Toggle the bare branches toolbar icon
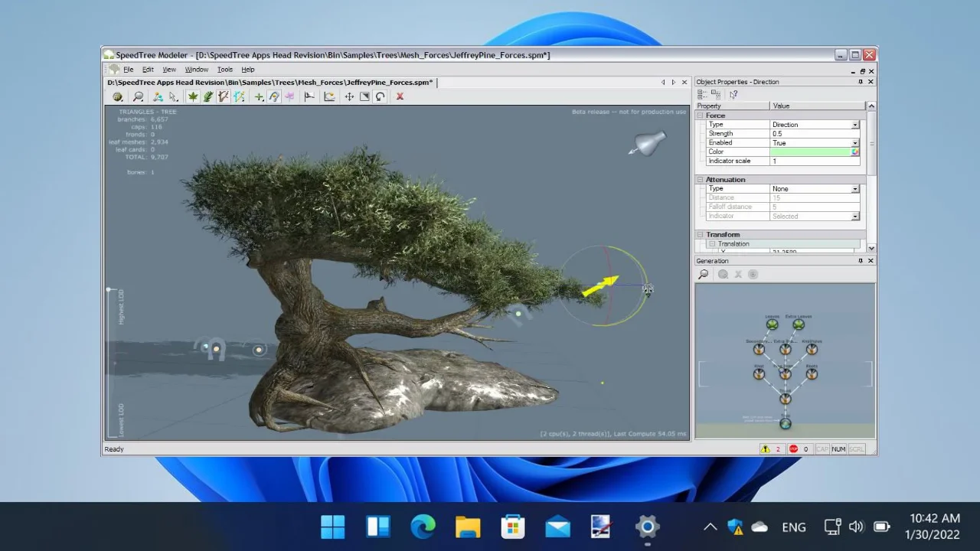 pos(223,96)
